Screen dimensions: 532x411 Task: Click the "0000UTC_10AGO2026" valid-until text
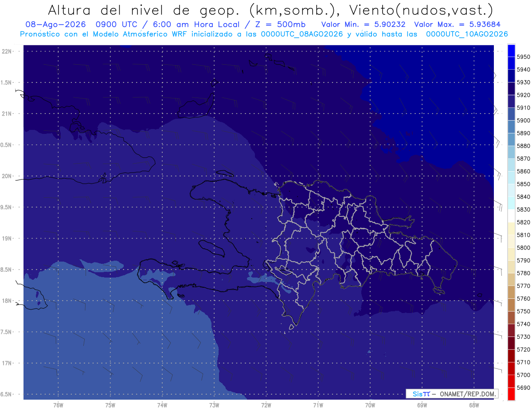pyautogui.click(x=467, y=34)
